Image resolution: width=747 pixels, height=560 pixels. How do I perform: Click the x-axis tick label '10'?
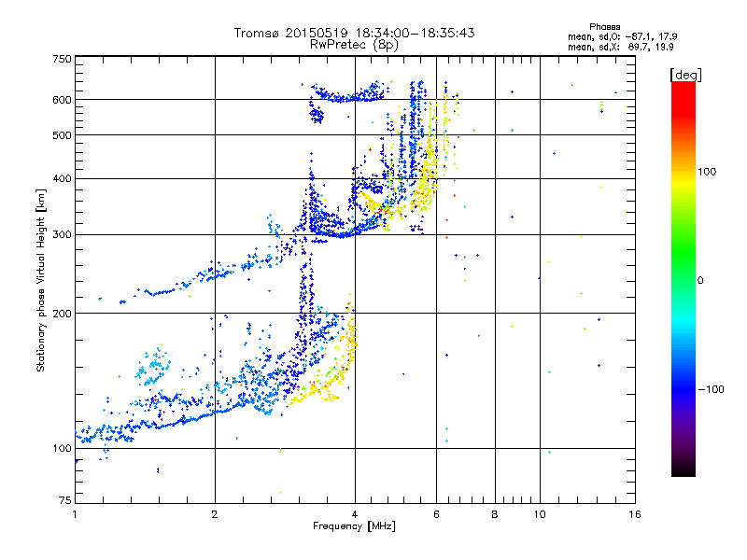coord(540,514)
